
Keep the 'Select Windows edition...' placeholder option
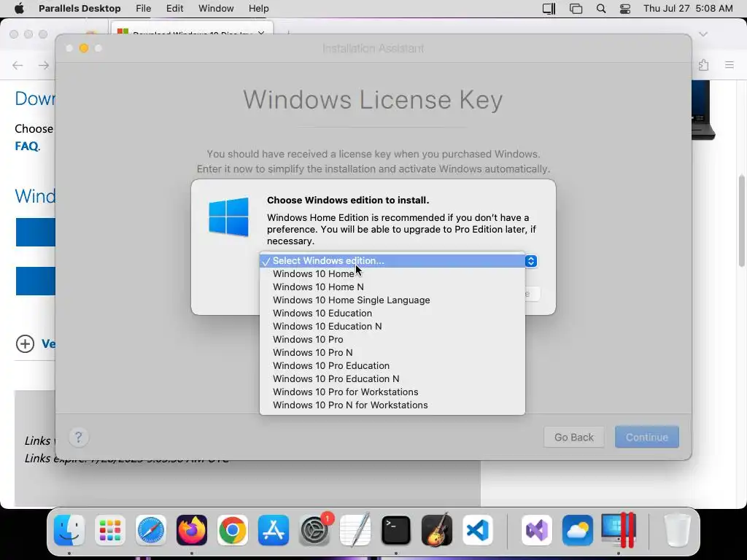[392, 261]
